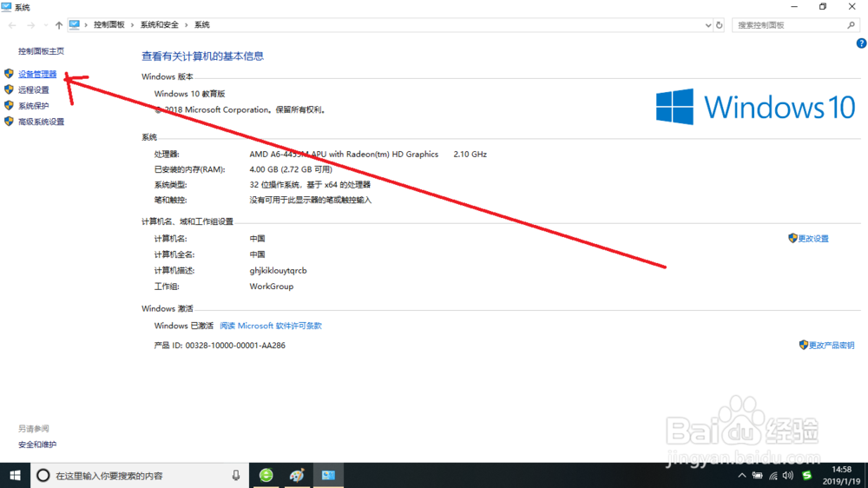Click the system window icon in title bar

coord(6,7)
